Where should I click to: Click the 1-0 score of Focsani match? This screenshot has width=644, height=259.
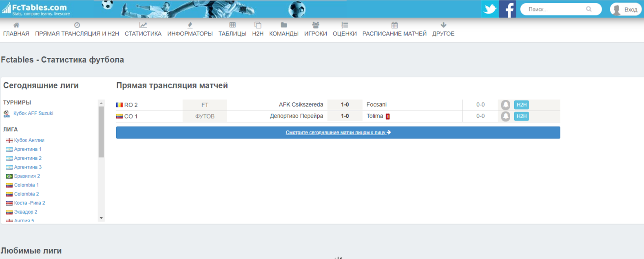click(x=345, y=105)
